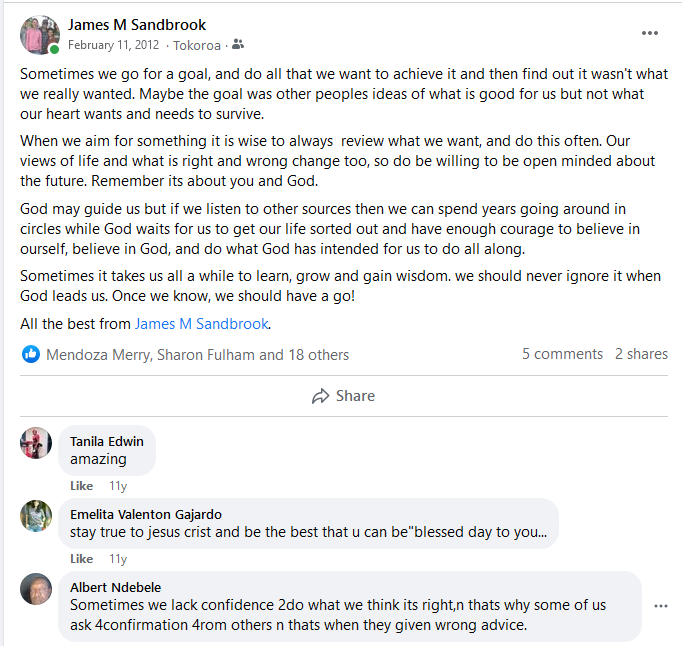Click the Share button label
Screen dimensions: 682x646
355,396
